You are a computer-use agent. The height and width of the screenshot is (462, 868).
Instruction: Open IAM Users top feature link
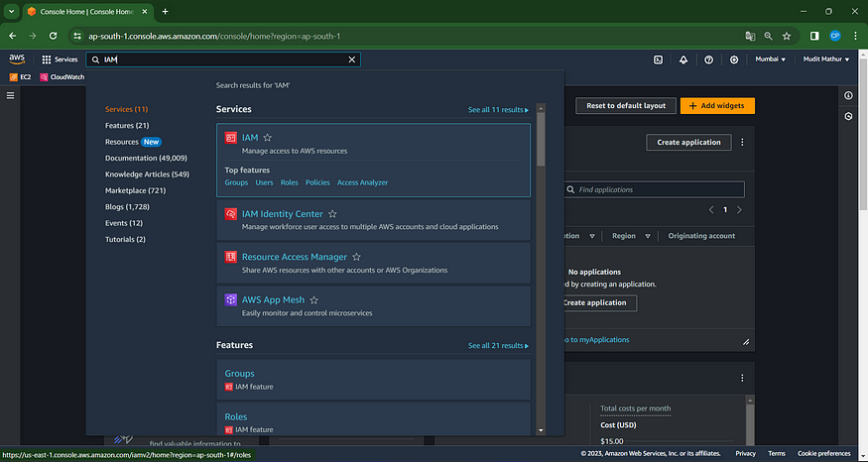pyautogui.click(x=264, y=182)
